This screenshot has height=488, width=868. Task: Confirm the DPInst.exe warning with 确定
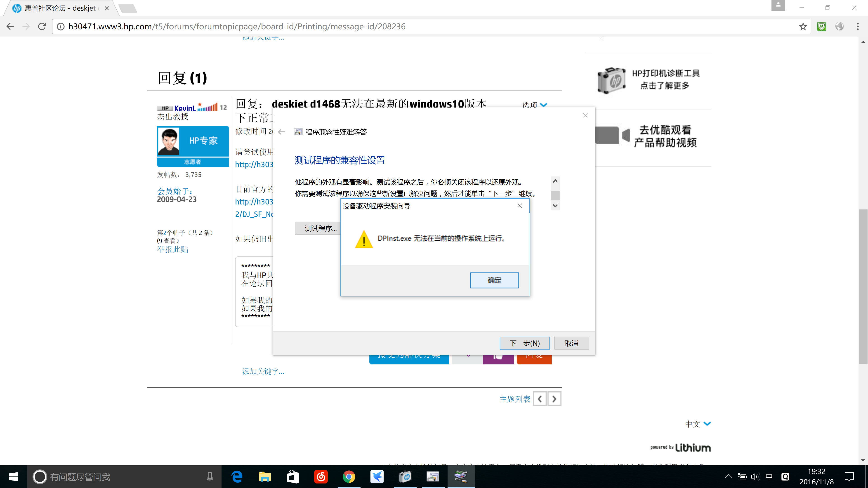[x=494, y=280]
